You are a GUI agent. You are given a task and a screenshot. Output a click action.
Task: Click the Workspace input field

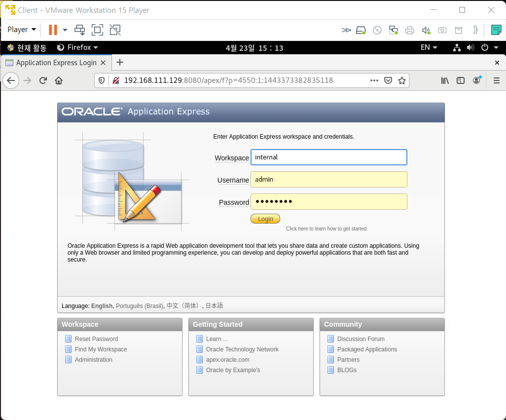pyautogui.click(x=329, y=157)
